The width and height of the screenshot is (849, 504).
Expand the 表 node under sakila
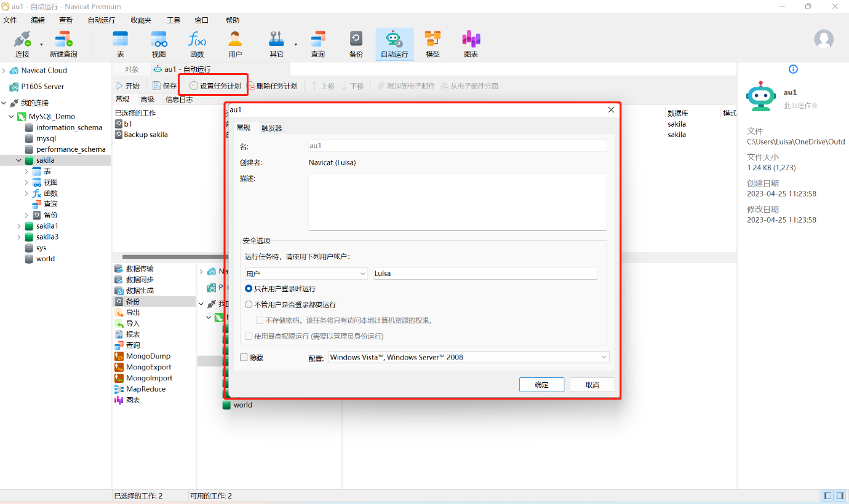click(26, 171)
